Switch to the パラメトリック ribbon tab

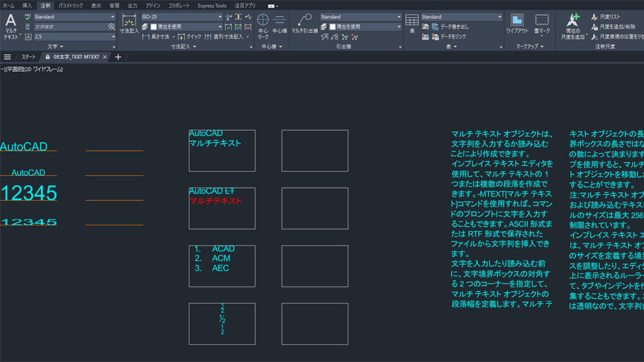point(71,5)
